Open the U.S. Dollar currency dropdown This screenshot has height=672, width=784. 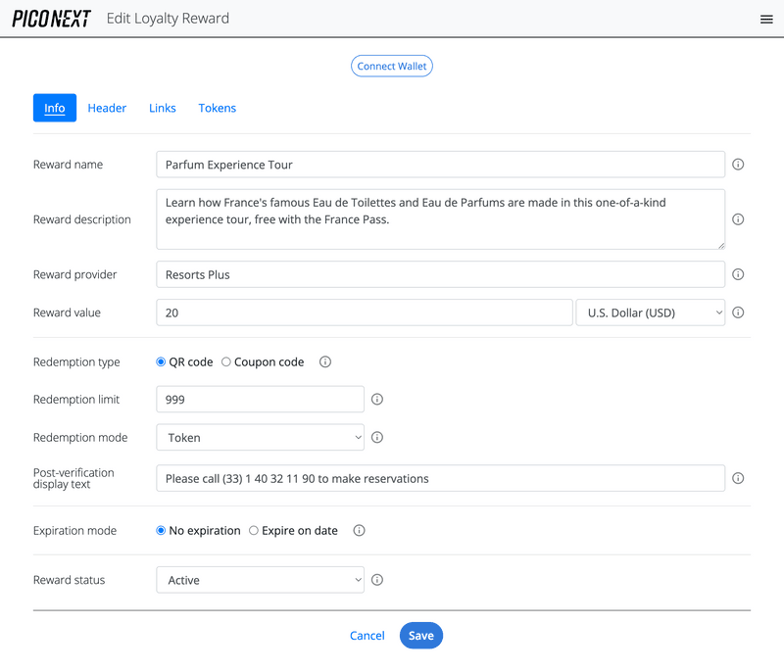click(x=651, y=312)
